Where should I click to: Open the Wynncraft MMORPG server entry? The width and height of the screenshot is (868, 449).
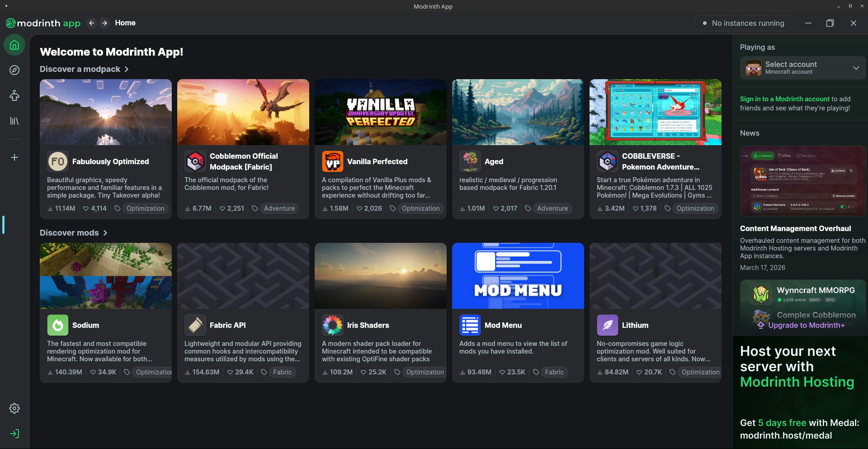point(816,290)
